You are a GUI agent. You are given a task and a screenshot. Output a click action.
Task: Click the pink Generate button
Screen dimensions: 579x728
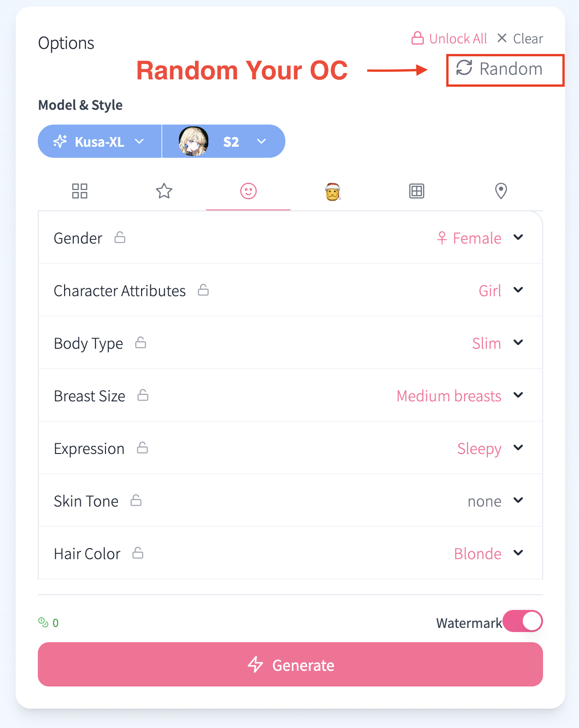click(x=290, y=664)
